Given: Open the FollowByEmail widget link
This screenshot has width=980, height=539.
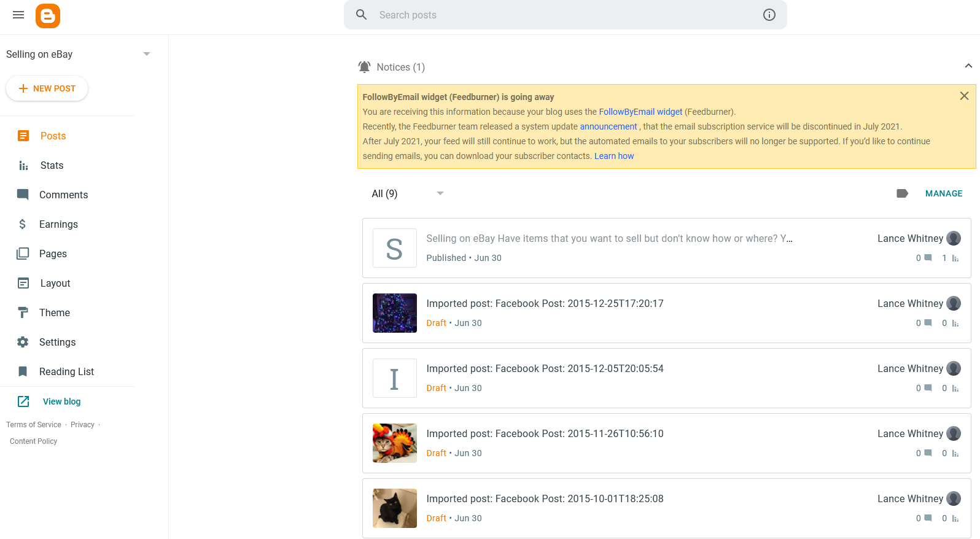Looking at the screenshot, I should tap(640, 112).
